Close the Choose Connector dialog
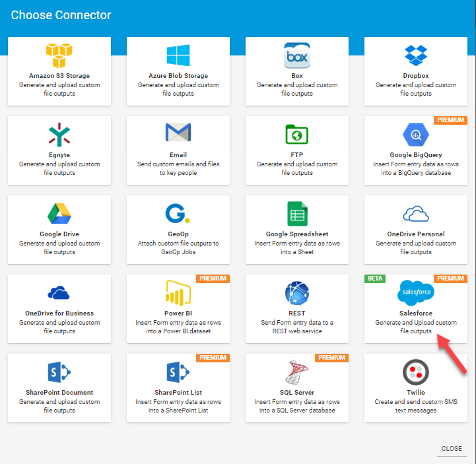 click(452, 449)
